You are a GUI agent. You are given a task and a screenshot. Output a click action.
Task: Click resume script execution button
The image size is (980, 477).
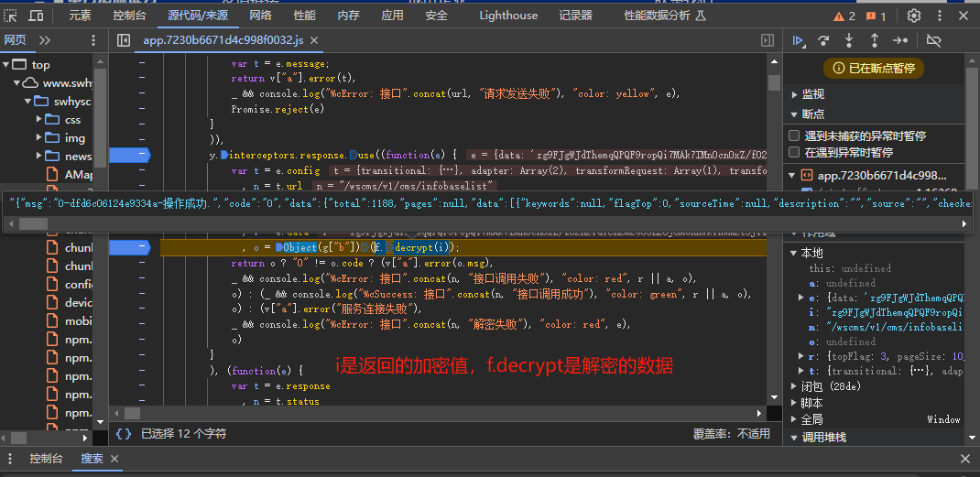(x=798, y=40)
